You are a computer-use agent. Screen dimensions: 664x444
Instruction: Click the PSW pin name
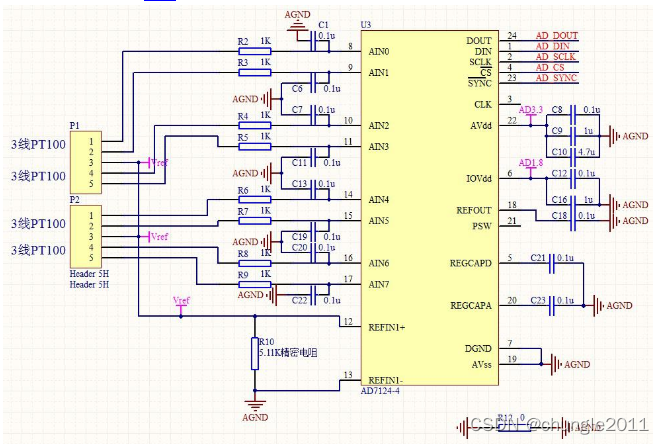(482, 226)
